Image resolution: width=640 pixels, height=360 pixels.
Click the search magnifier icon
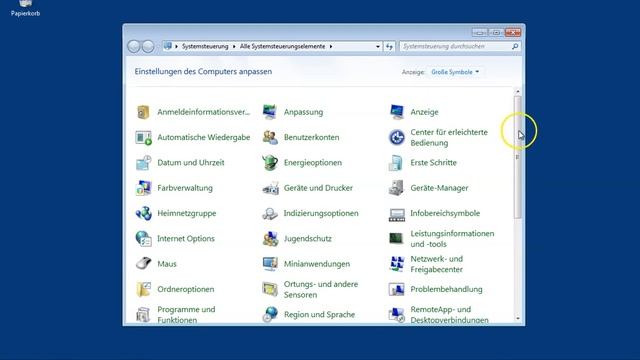click(x=515, y=47)
